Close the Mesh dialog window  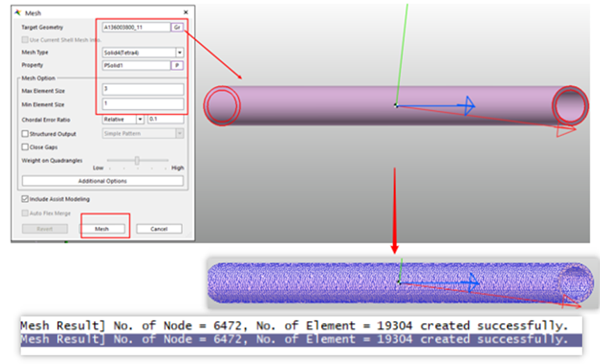pyautogui.click(x=186, y=12)
